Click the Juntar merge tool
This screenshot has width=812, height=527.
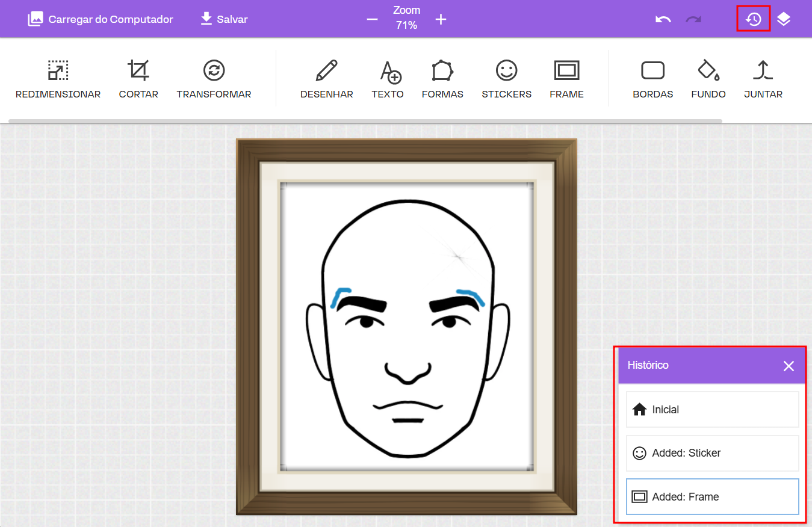tap(763, 79)
